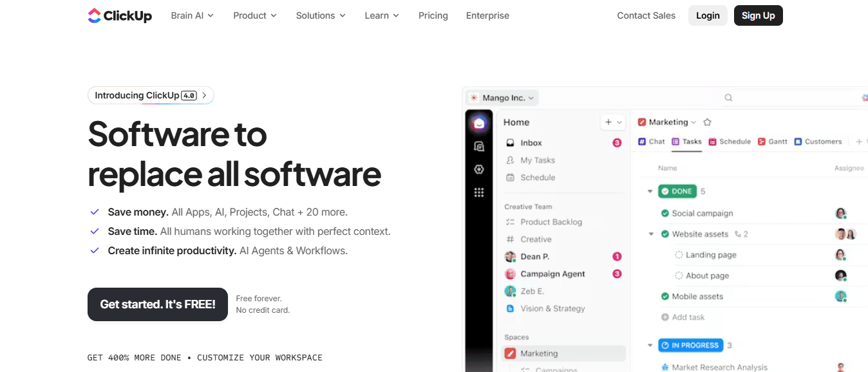Click the assignee avatar for About page

(x=840, y=275)
